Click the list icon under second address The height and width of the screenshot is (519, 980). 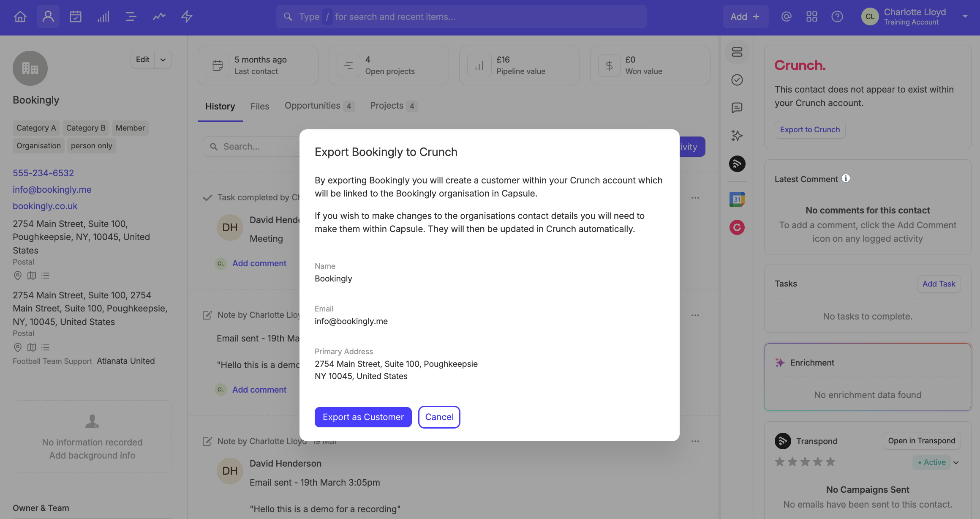[x=46, y=347]
